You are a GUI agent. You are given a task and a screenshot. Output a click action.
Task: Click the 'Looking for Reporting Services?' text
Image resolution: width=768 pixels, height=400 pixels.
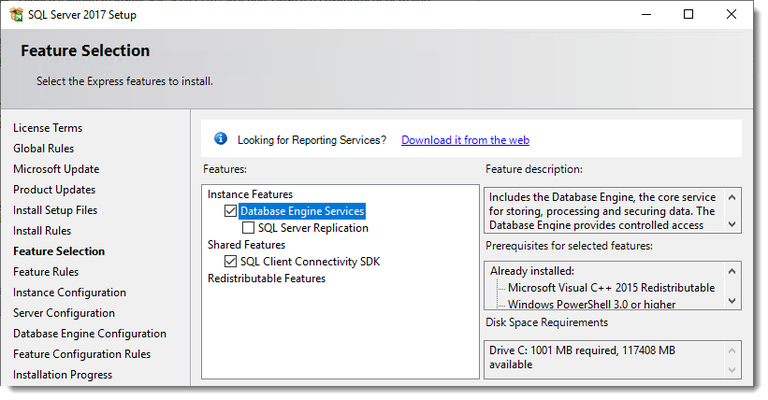click(x=312, y=140)
